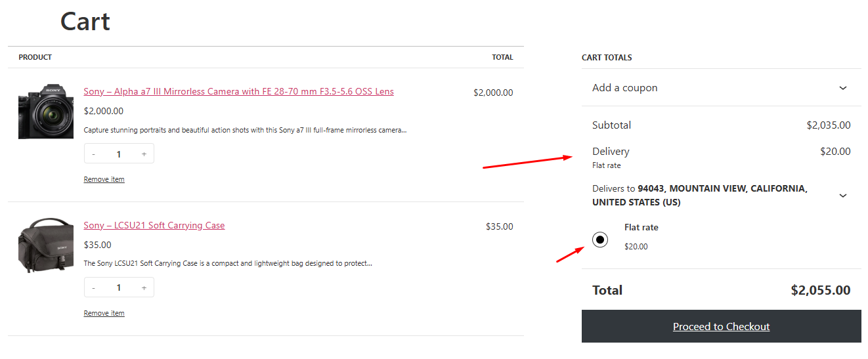Viewport: 868px width, 359px height.
Task: Select the Flat rate shipping radio button
Action: [599, 240]
